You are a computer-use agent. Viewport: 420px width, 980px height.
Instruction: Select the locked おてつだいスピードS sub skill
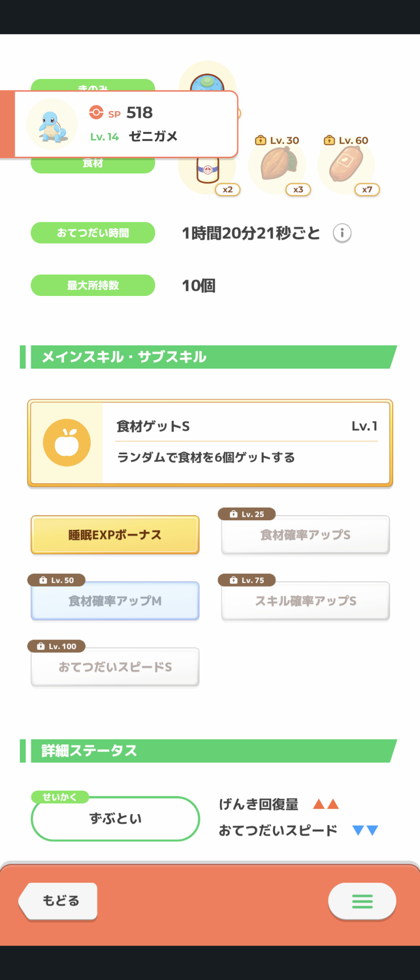pos(115,667)
